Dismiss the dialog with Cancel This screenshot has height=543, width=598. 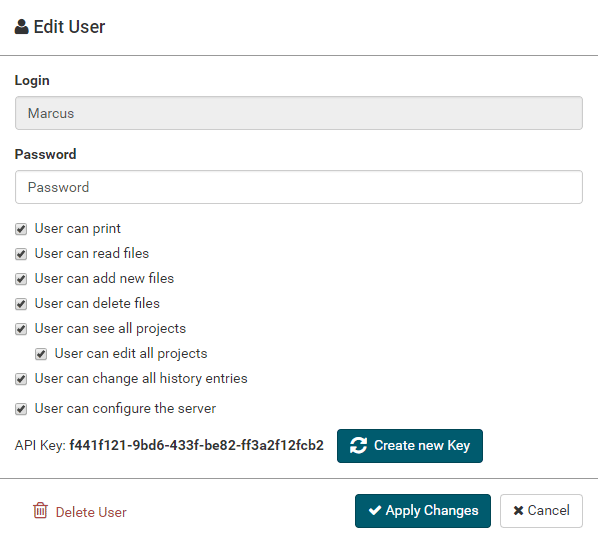[x=541, y=511]
